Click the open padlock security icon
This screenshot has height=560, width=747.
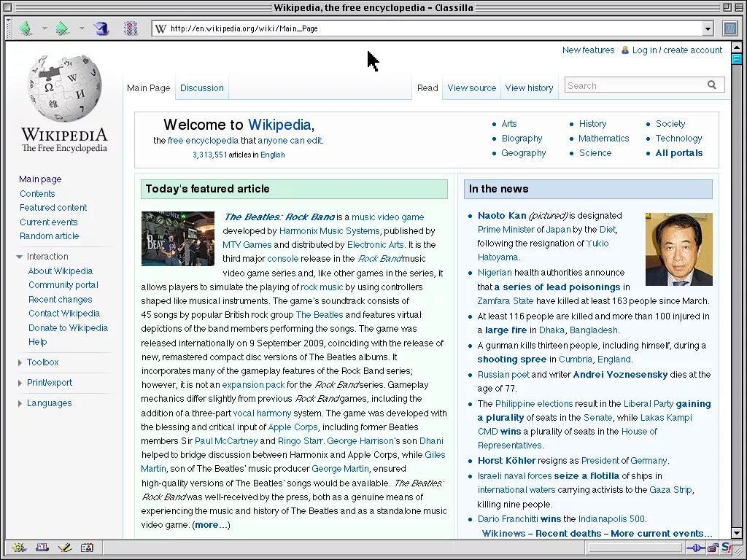coord(713,548)
